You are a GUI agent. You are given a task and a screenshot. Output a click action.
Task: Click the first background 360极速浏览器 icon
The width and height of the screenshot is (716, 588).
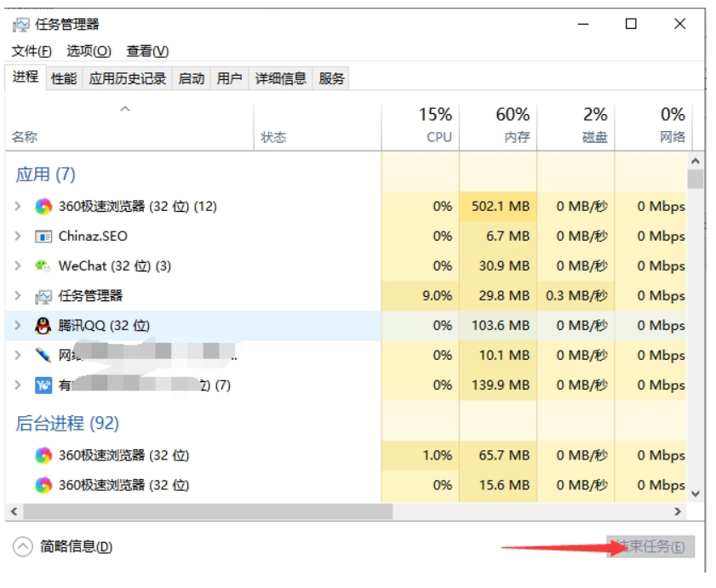point(43,456)
